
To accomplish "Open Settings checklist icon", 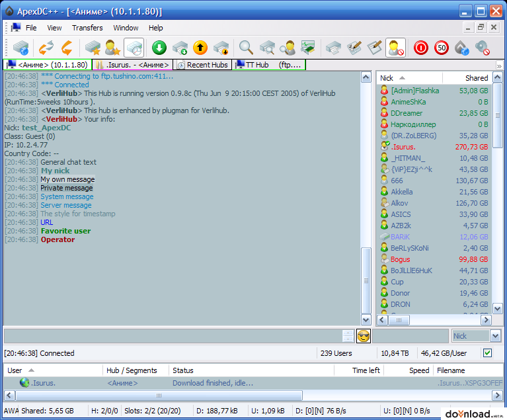I will pos(354,48).
